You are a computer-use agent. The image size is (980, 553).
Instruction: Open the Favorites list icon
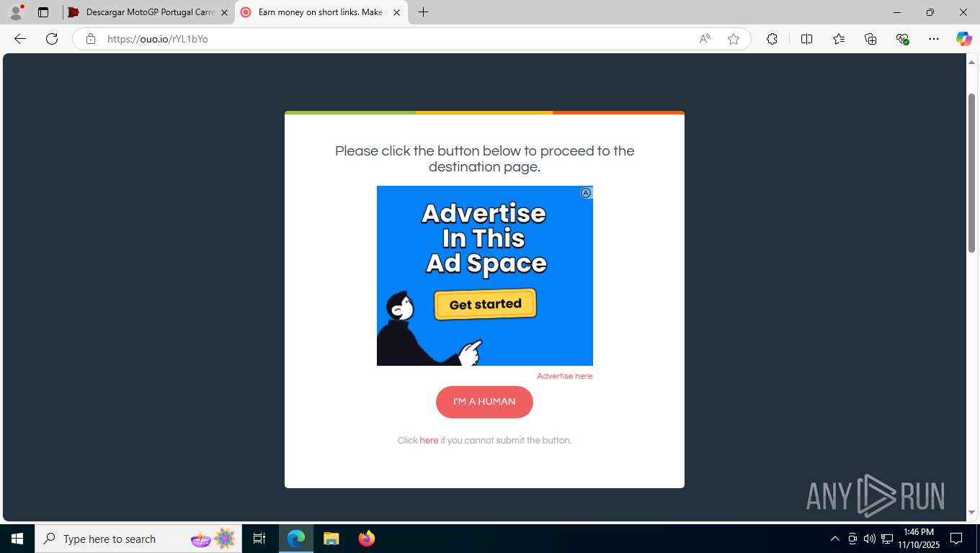pos(839,39)
